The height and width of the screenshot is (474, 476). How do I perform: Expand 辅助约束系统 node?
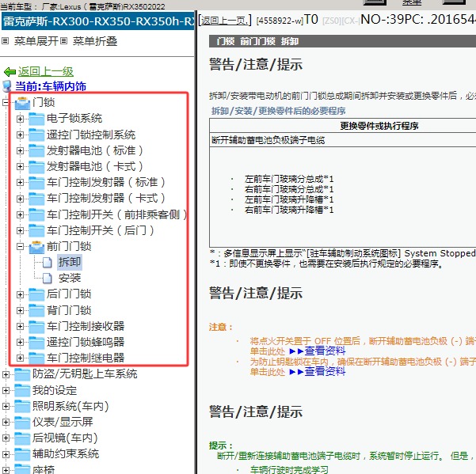[6, 454]
